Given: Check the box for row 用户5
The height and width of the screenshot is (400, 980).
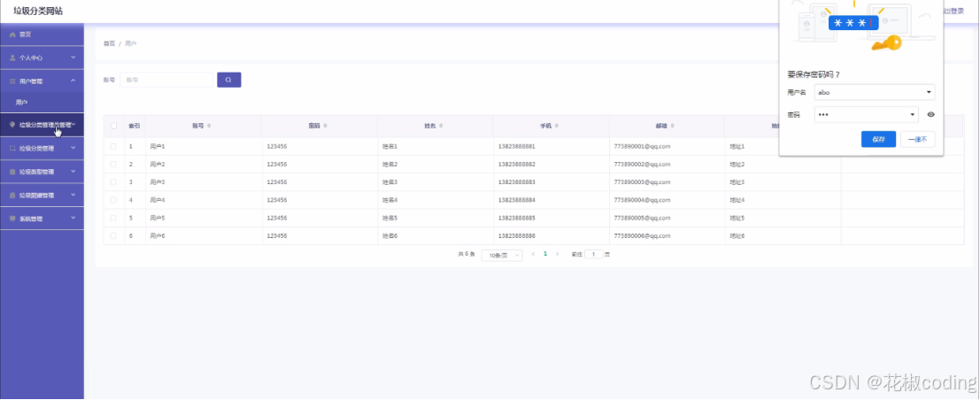Looking at the screenshot, I should (x=113, y=218).
